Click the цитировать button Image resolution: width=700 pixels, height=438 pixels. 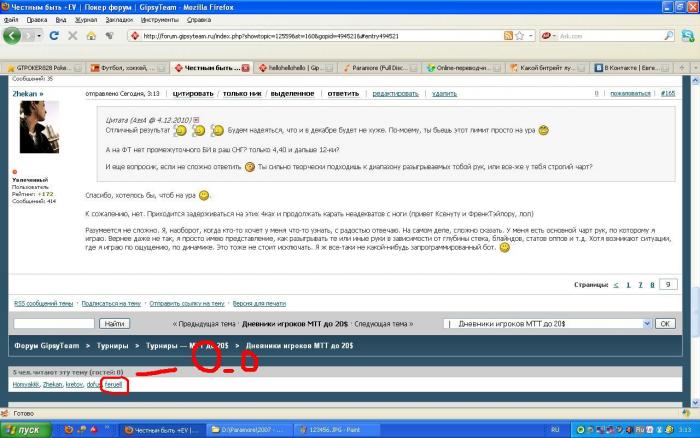tap(193, 94)
